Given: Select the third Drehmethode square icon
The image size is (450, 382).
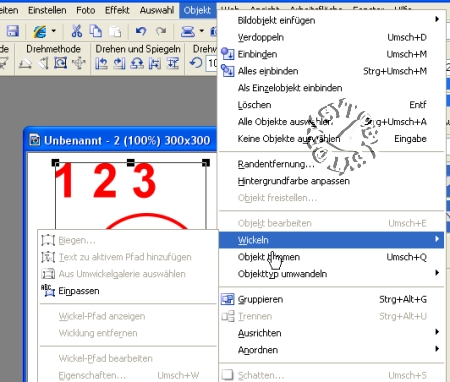Looking at the screenshot, I should (60, 63).
